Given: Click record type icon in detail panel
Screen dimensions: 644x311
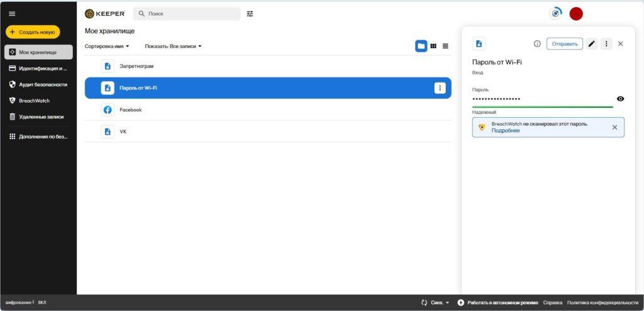Looking at the screenshot, I should (479, 43).
